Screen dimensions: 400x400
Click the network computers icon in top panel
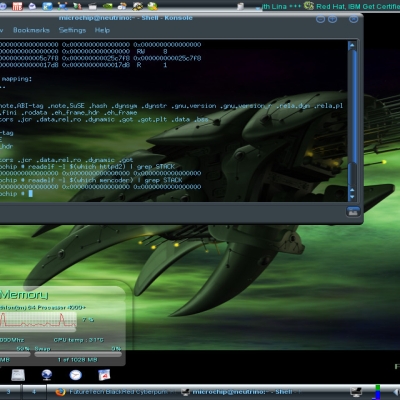tap(62, 6)
